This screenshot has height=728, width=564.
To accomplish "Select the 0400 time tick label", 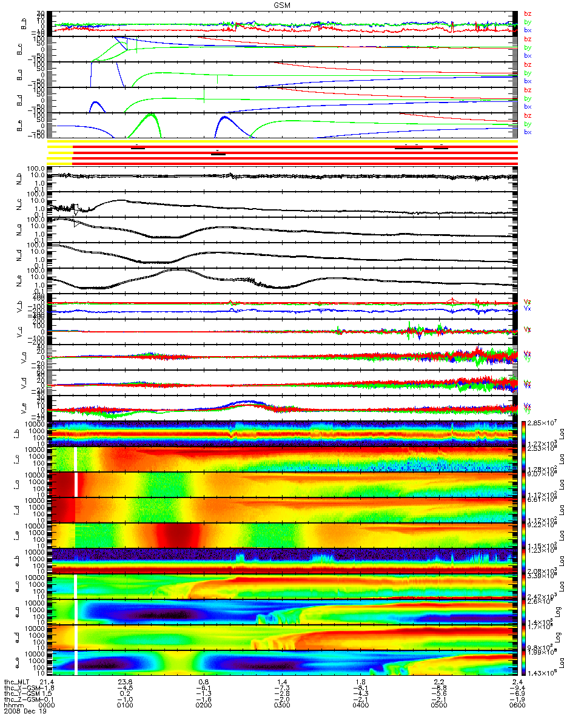I will tap(360, 705).
